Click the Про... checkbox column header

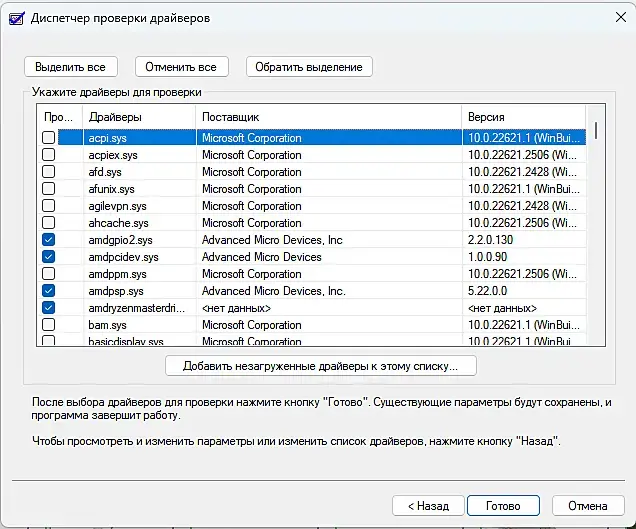click(57, 117)
